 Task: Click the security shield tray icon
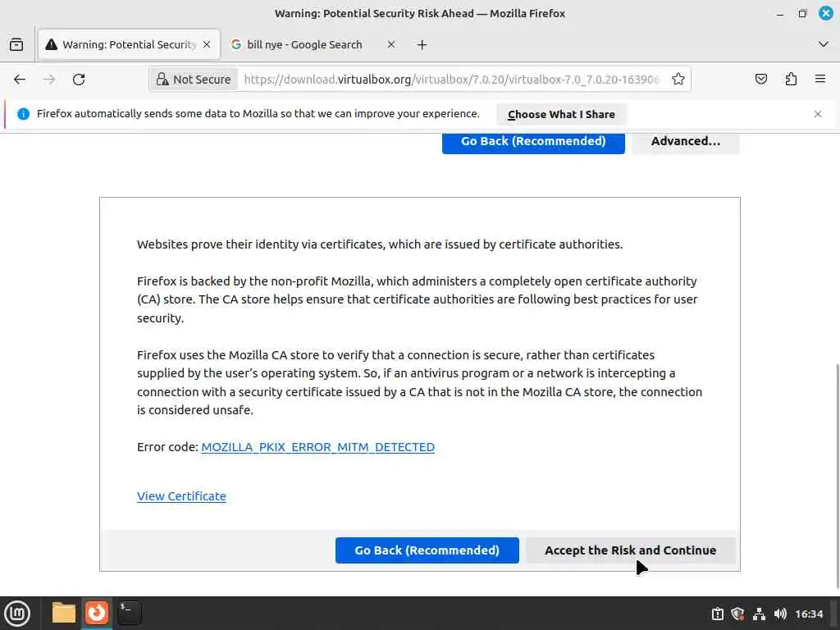pos(737,614)
